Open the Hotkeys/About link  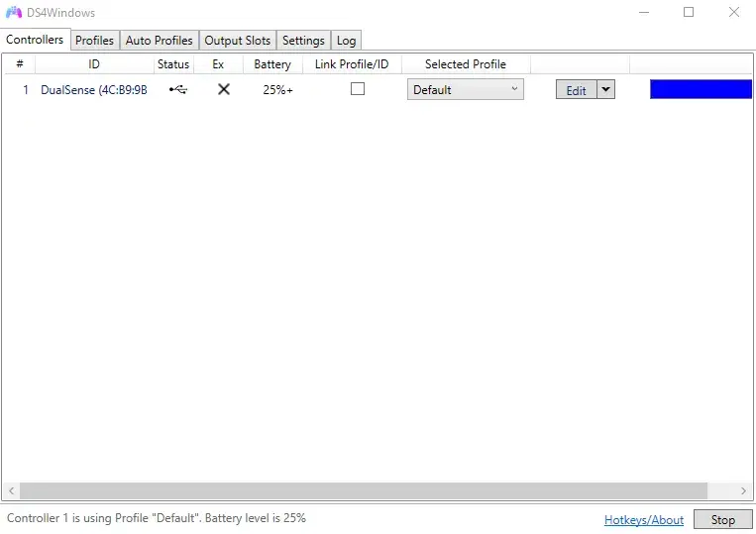[644, 520]
